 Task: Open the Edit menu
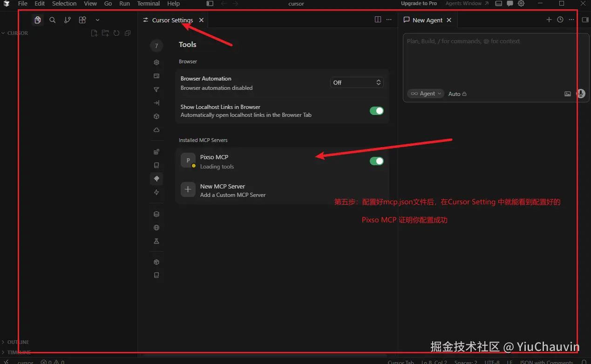40,3
